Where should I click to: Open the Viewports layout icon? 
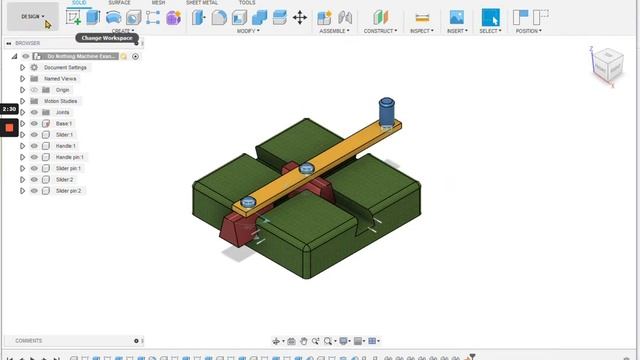point(372,341)
